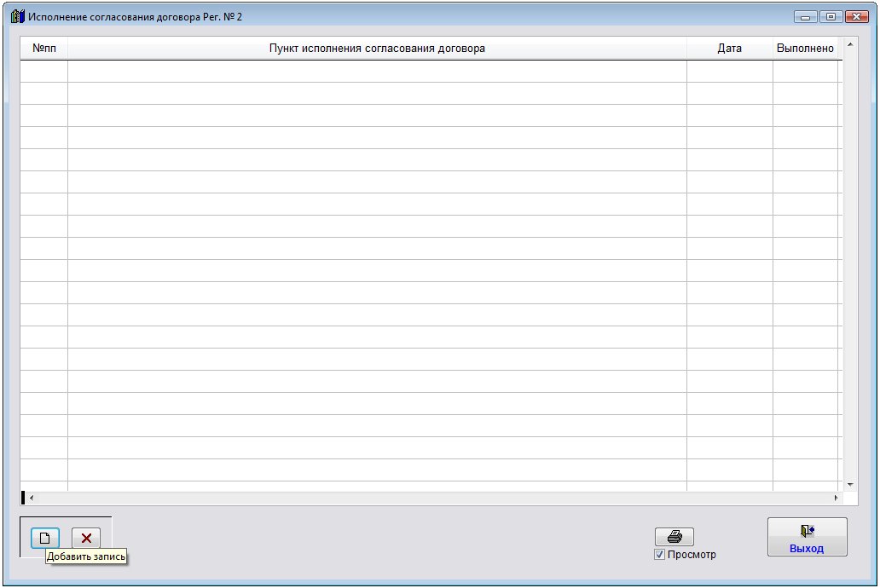Click the red X delete record button
880x588 pixels.
(86, 538)
